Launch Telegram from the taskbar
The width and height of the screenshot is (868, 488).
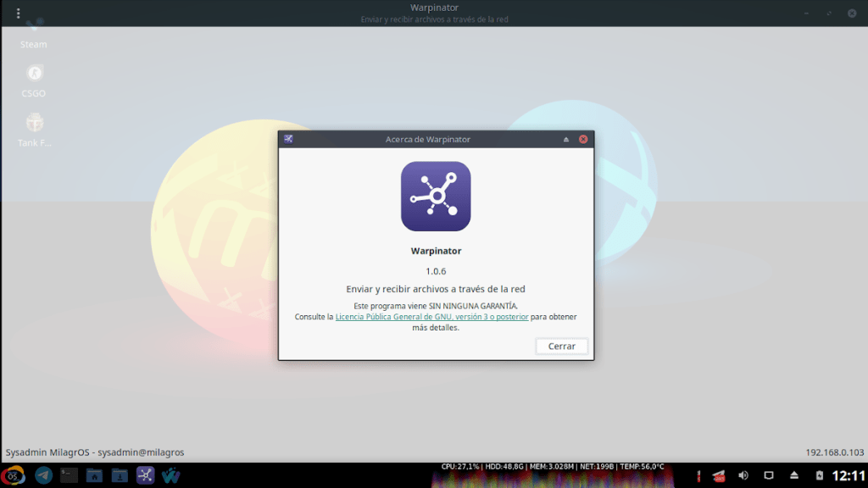click(x=43, y=475)
